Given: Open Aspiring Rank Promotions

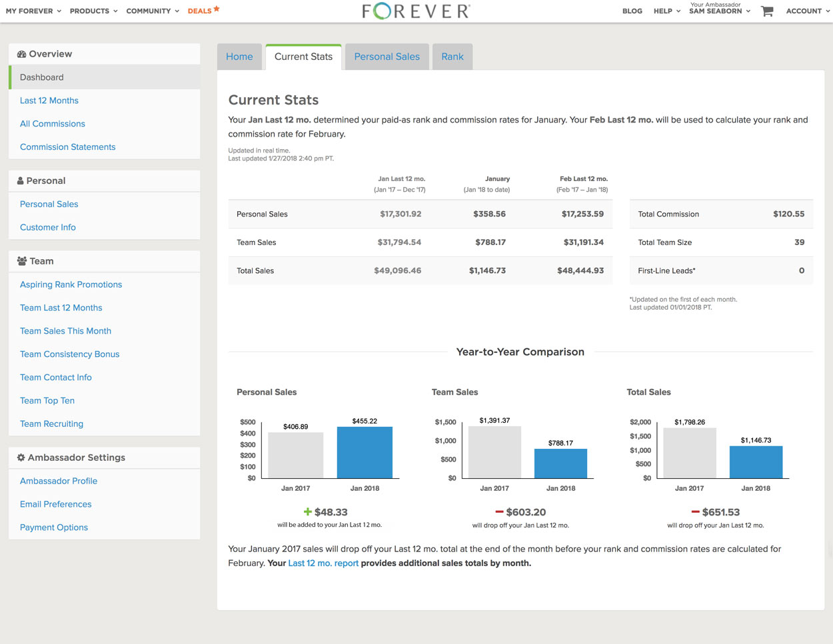Looking at the screenshot, I should coord(71,284).
